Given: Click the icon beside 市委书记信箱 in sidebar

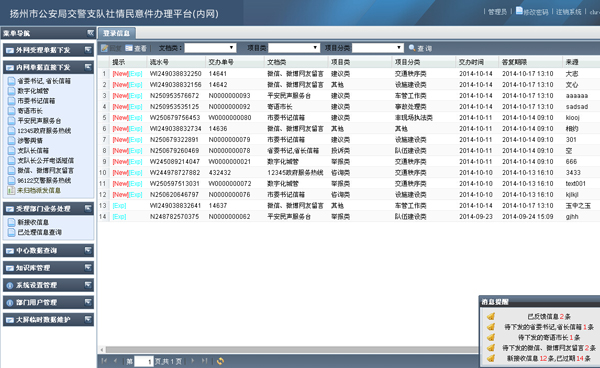Looking at the screenshot, I should pyautogui.click(x=11, y=101).
